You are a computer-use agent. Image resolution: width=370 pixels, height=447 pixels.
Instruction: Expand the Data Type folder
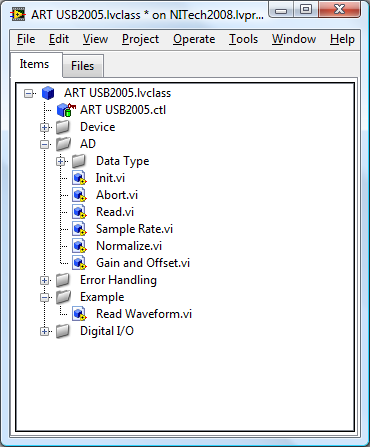coord(61,161)
